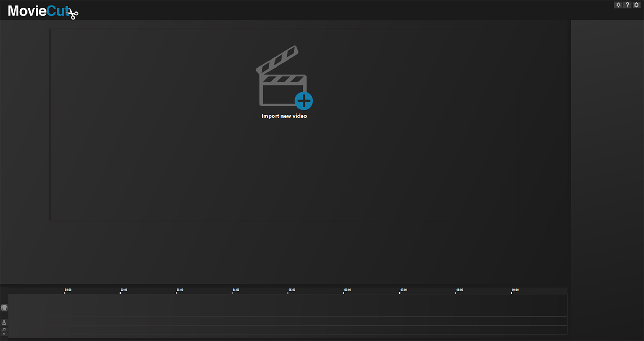Click the help question mark icon
This screenshot has height=341, width=644.
(627, 5)
